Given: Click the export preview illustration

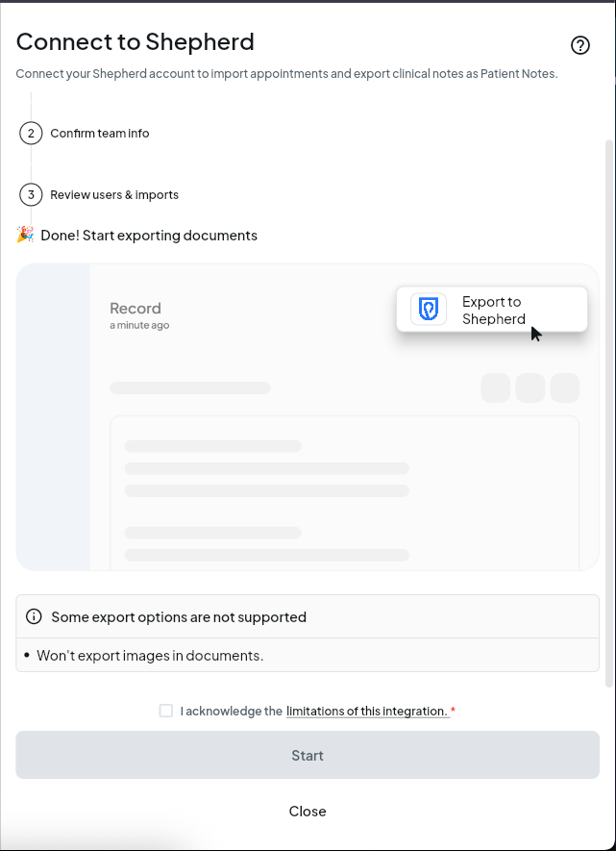Looking at the screenshot, I should pos(308,416).
